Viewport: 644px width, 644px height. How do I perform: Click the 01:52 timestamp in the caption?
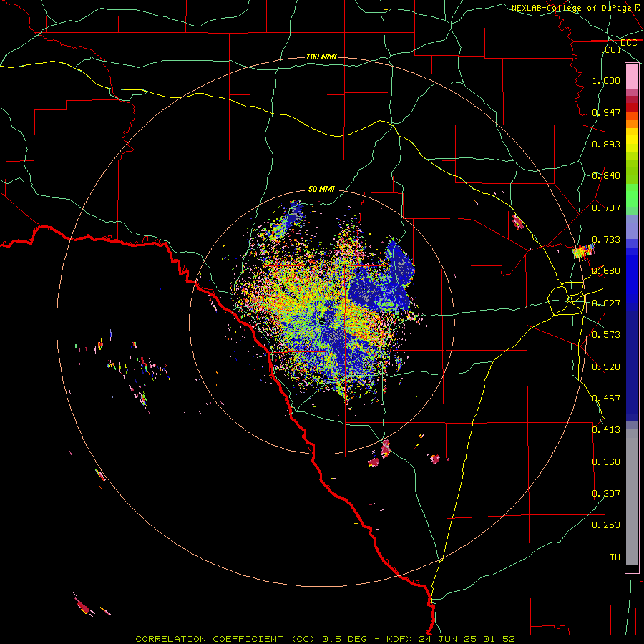[x=500, y=639]
